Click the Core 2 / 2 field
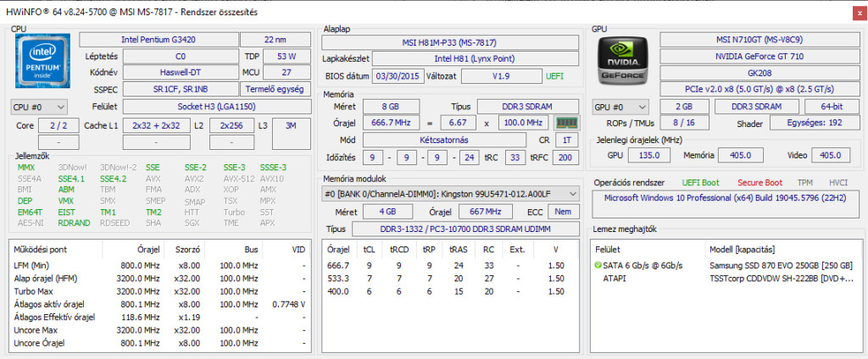This screenshot has height=359, width=868. [58, 125]
